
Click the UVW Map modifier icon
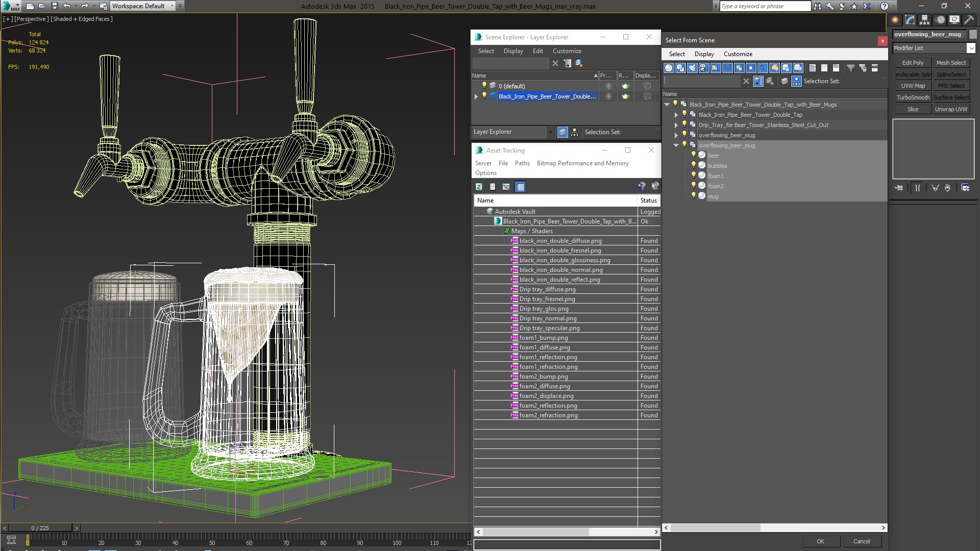(913, 85)
